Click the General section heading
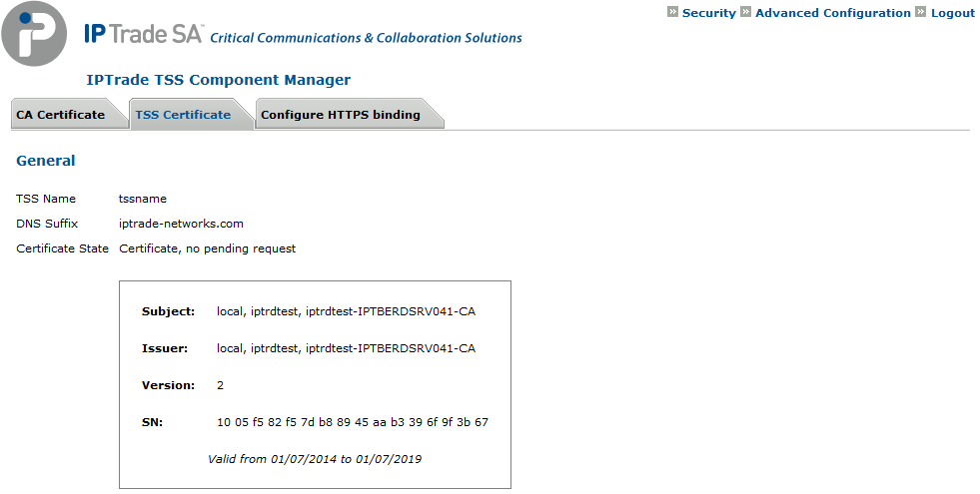 46,161
